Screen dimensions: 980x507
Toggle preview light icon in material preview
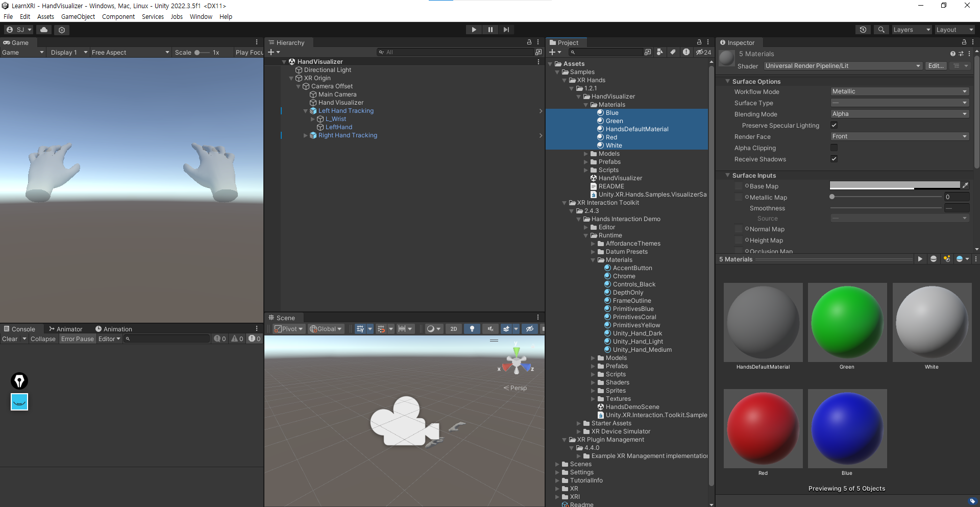click(947, 259)
